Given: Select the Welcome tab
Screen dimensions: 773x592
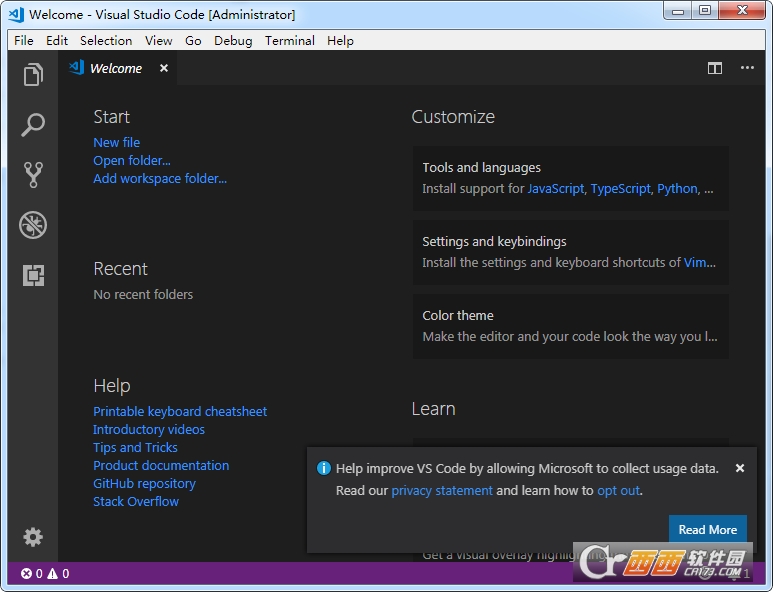Looking at the screenshot, I should pos(116,68).
